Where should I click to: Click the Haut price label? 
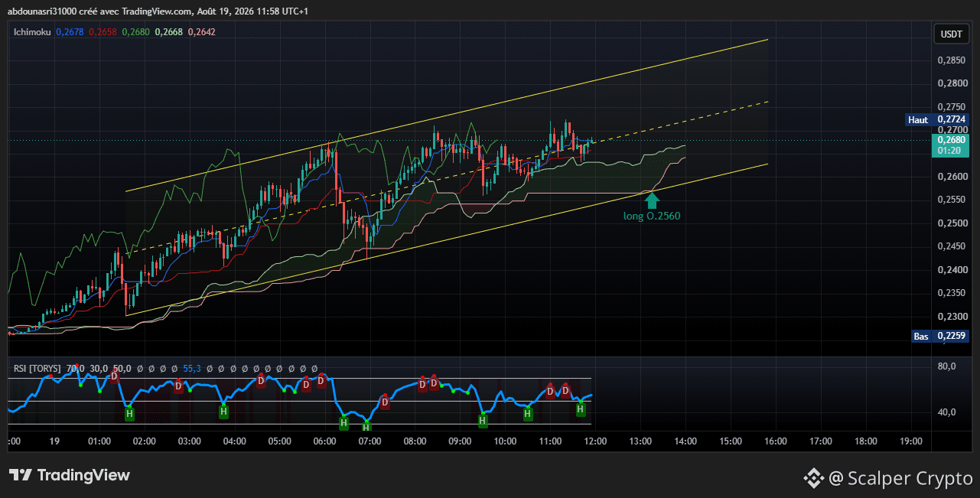918,119
